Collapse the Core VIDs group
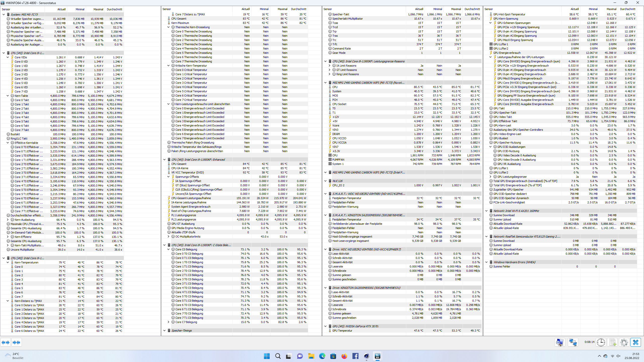The height and width of the screenshot is (362, 644). 8,57
